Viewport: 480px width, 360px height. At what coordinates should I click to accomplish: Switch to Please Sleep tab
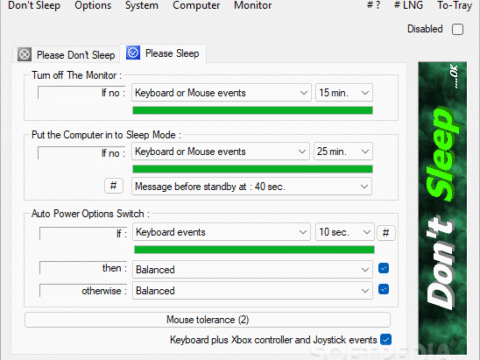pos(163,53)
